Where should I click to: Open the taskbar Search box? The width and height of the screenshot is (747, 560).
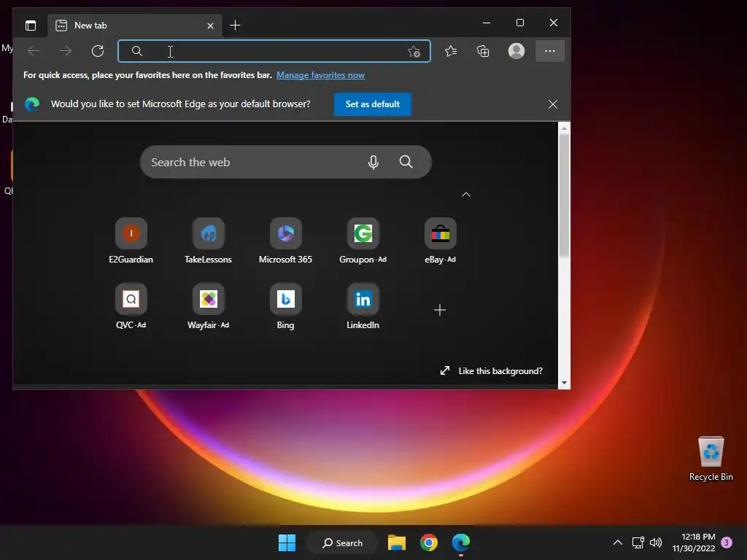(342, 542)
